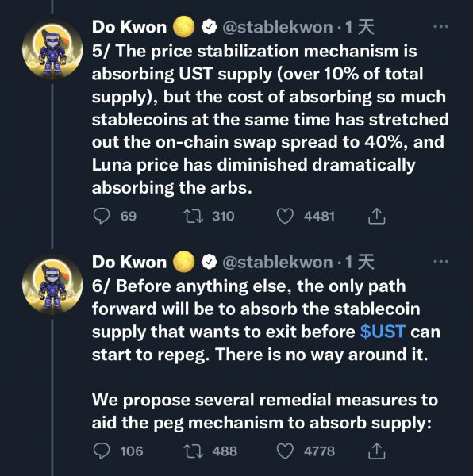Open the second tweet's 1天 timestamp
Viewport: 473px width, 476px height.
pyautogui.click(x=360, y=262)
